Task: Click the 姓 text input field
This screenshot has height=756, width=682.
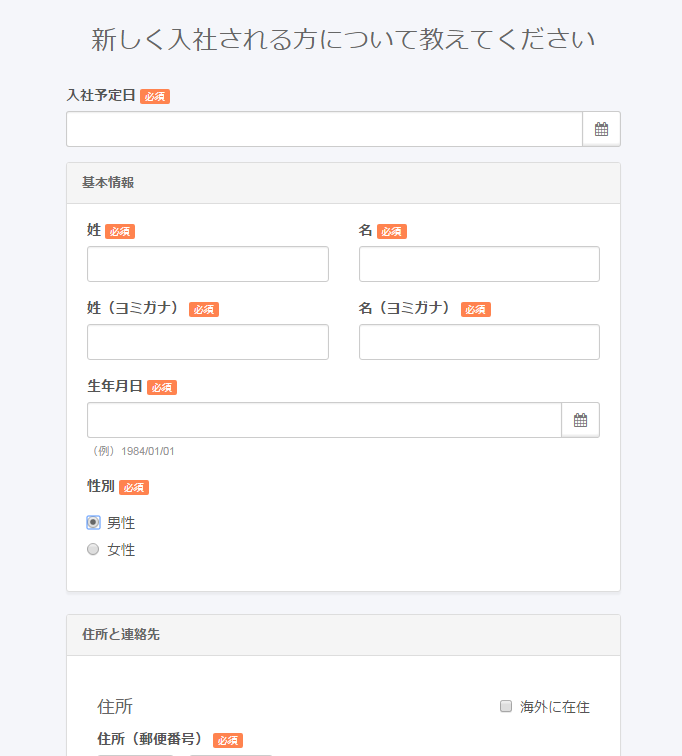Action: [x=208, y=264]
